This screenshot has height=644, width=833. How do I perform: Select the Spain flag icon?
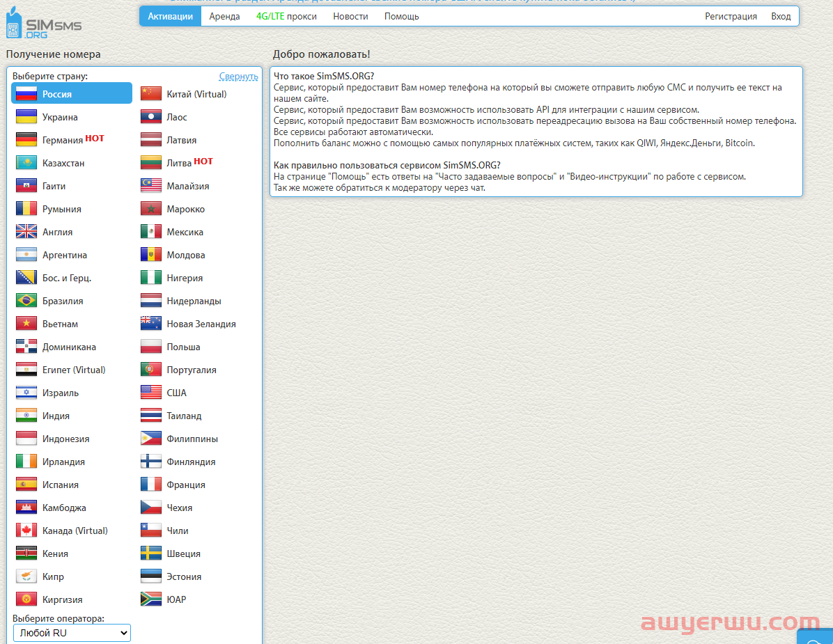(x=26, y=485)
